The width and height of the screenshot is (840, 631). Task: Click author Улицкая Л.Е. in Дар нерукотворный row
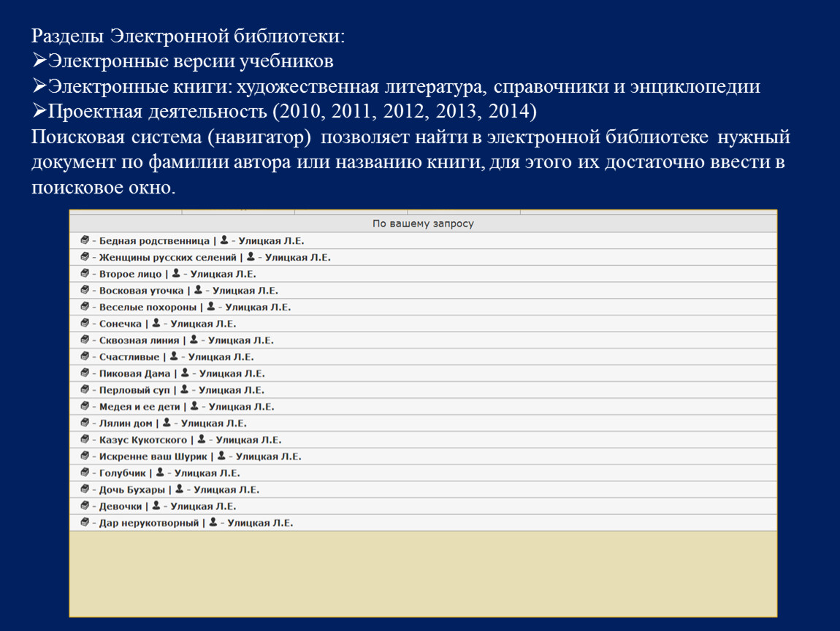click(260, 523)
